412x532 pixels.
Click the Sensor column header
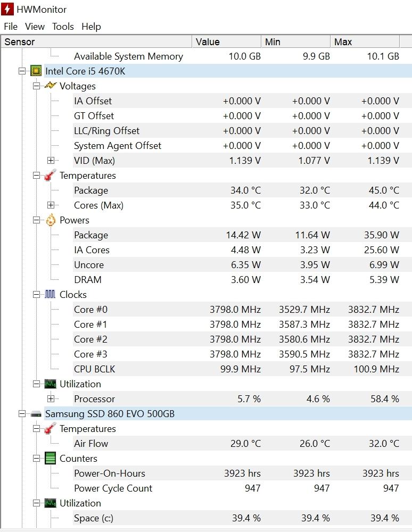(x=96, y=42)
